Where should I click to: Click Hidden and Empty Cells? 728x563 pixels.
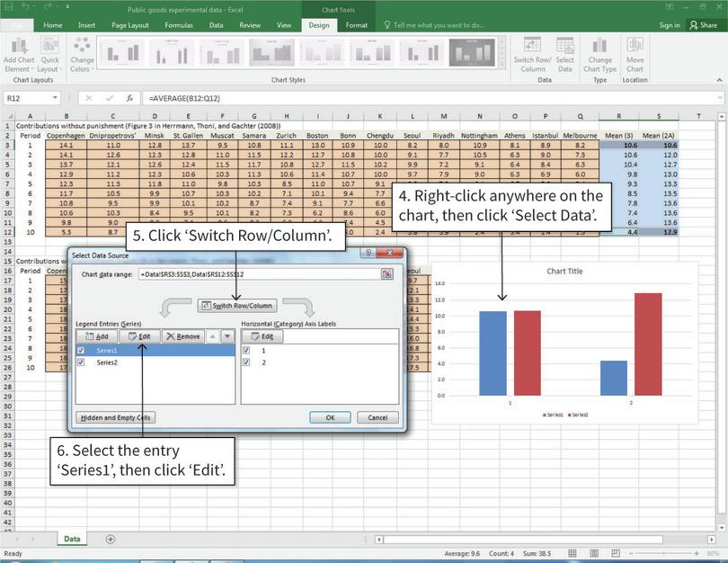117,416
